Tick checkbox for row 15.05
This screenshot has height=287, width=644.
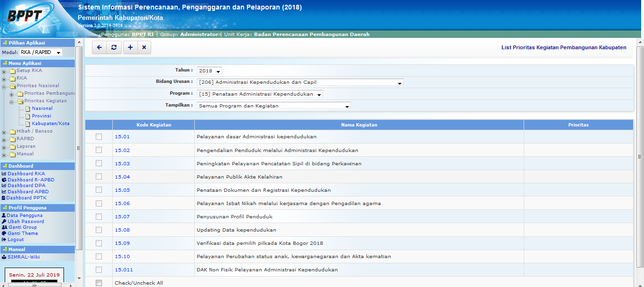(x=99, y=190)
